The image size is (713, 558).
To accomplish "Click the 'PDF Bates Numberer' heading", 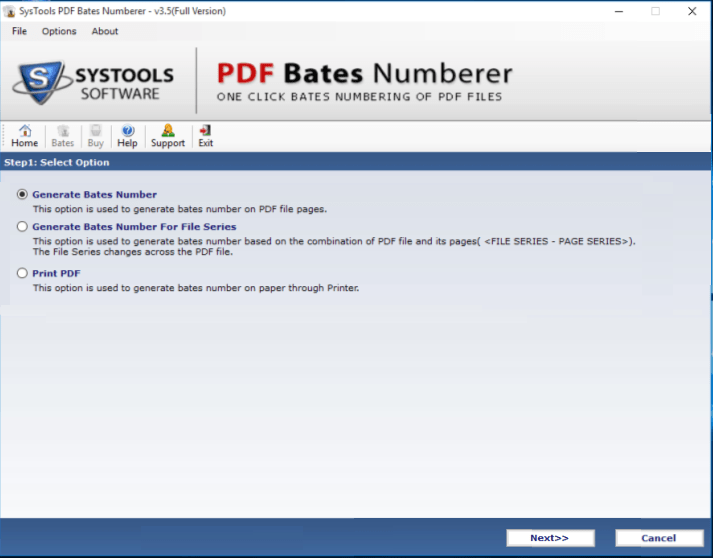I will 365,73.
